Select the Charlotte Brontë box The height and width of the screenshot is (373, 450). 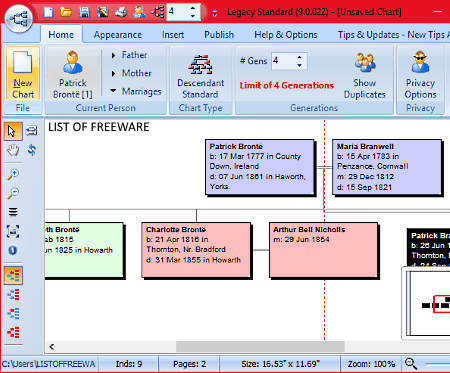(x=196, y=250)
